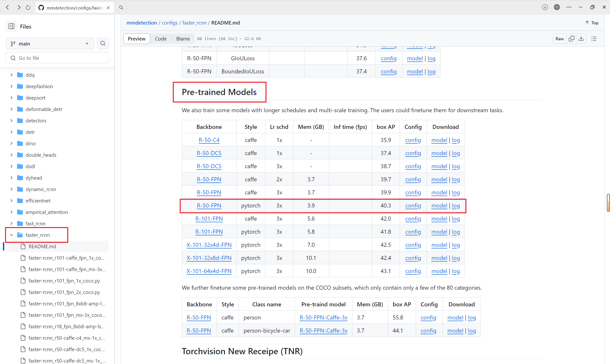Click the configs breadcrumb link
This screenshot has height=364, width=610.
point(169,23)
